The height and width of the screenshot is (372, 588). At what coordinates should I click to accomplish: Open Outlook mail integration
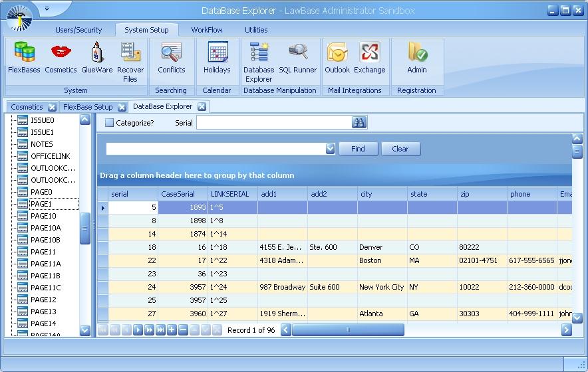click(337, 57)
